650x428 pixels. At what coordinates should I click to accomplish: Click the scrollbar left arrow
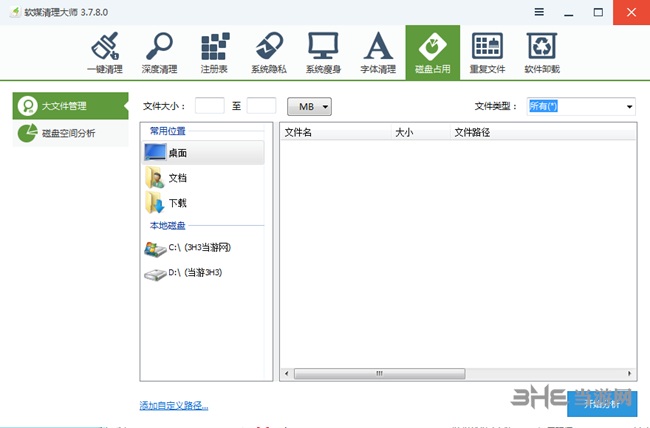pyautogui.click(x=286, y=374)
